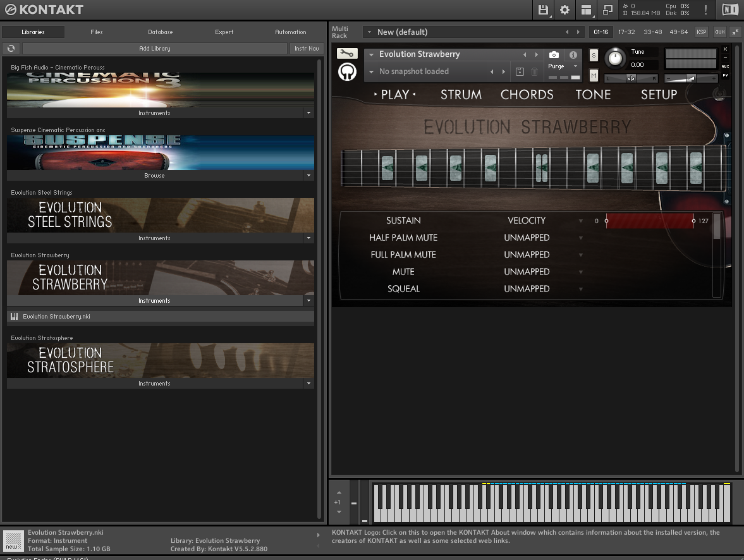Go to previous instrument arrow

525,54
